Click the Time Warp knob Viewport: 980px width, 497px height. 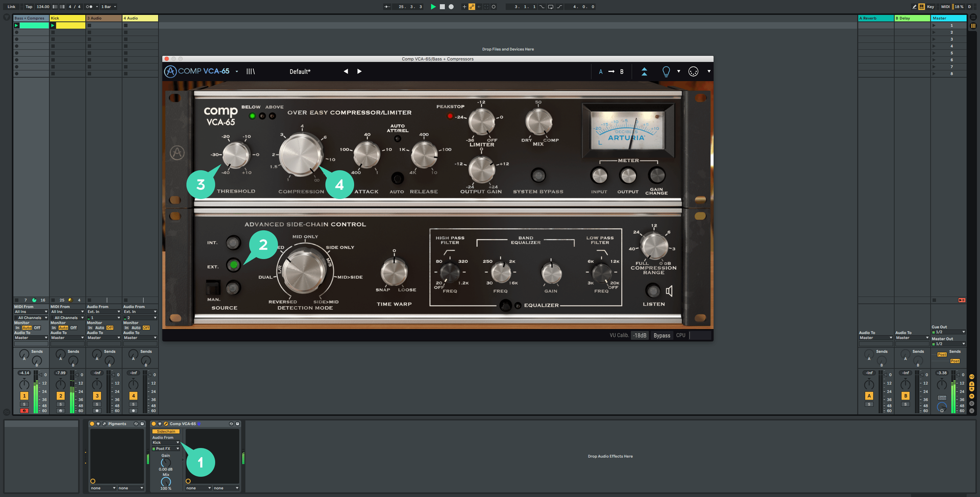[394, 271]
